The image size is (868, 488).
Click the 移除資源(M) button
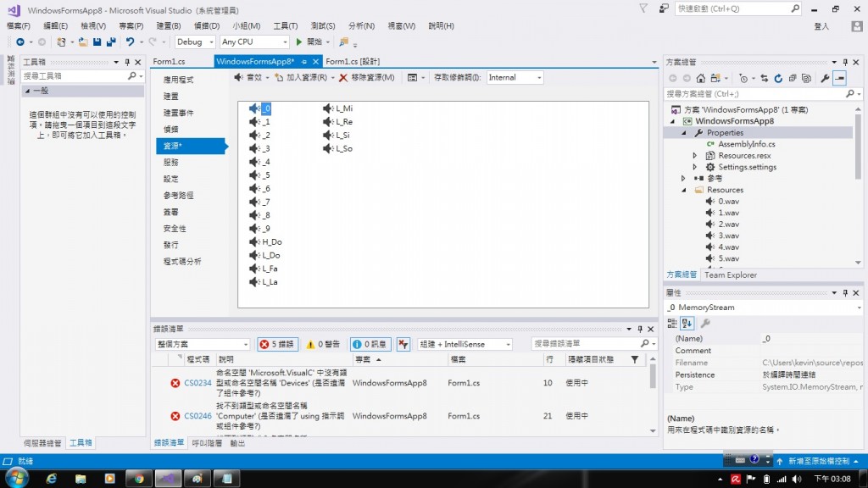click(366, 77)
